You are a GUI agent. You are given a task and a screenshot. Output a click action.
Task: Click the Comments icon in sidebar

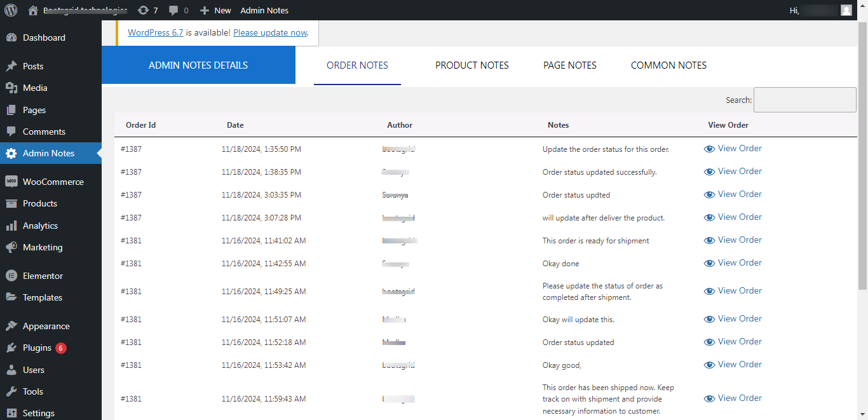click(x=11, y=132)
